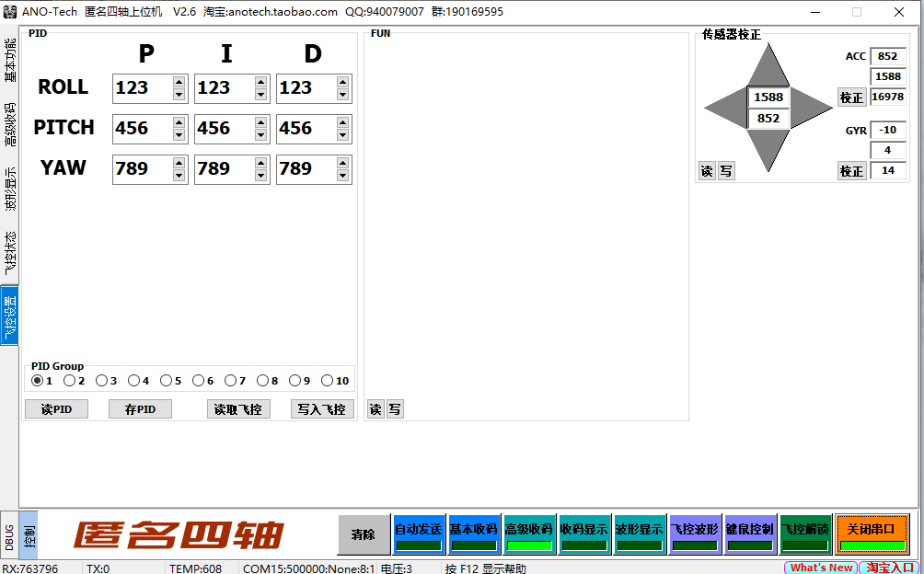Image resolution: width=924 pixels, height=574 pixels.
Task: Decrease PITCH I value with down spinner
Action: coord(261,135)
